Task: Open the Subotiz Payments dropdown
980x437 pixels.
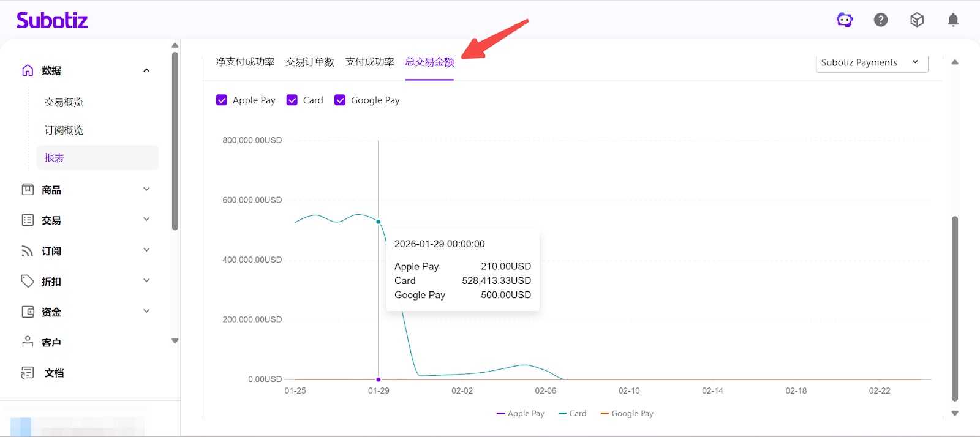Action: tap(871, 62)
